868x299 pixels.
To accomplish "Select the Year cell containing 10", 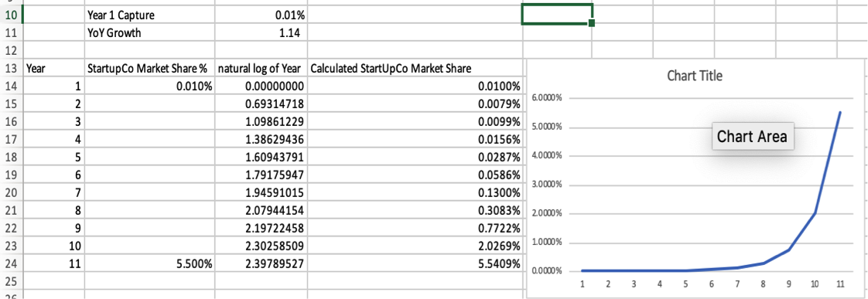I will click(53, 246).
